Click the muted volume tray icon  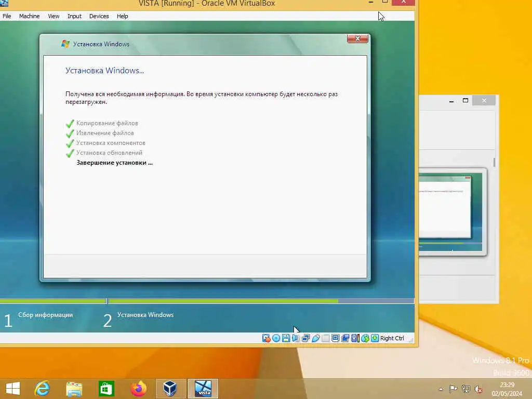(478, 389)
